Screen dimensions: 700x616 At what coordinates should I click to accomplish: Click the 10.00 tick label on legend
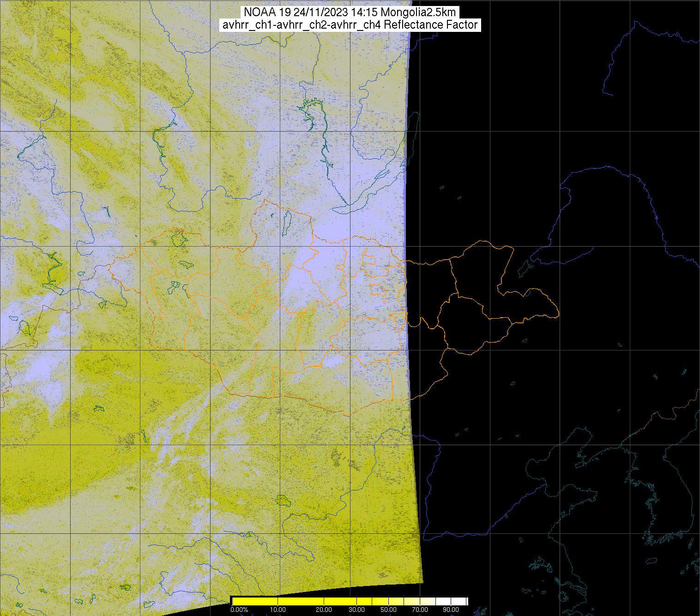click(278, 610)
